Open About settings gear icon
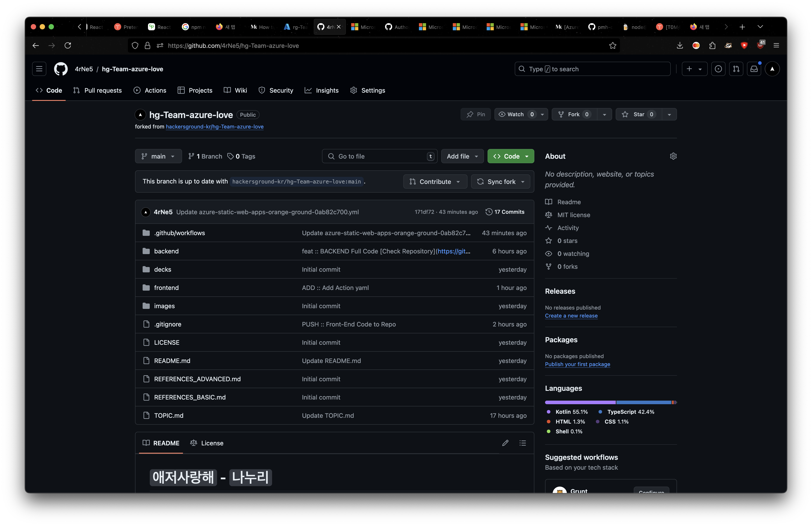The image size is (812, 526). click(673, 156)
